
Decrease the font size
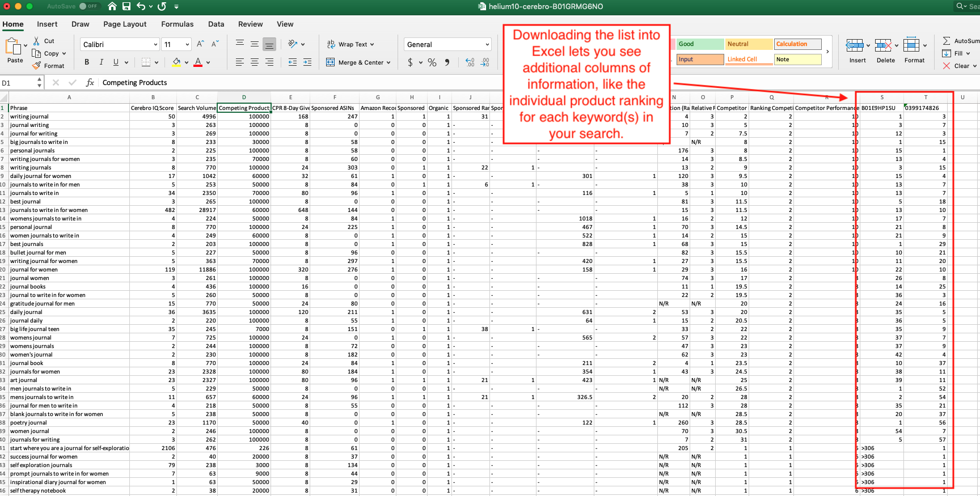pyautogui.click(x=215, y=44)
